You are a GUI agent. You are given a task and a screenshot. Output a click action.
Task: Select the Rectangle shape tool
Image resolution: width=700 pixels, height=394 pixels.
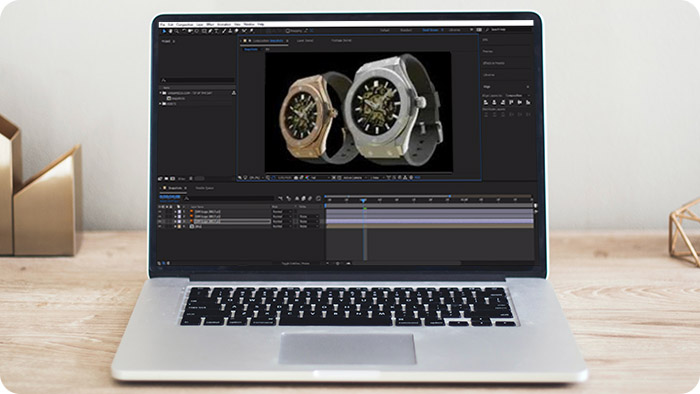point(204,31)
